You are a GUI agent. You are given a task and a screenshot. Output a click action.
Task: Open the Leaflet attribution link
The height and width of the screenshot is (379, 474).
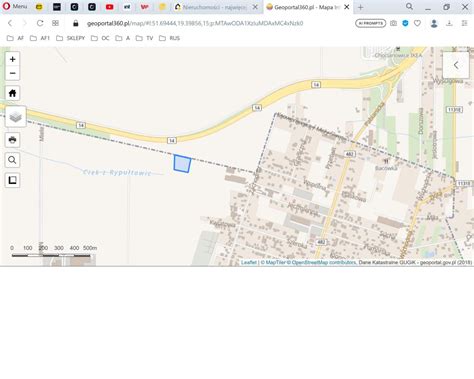tap(249, 263)
